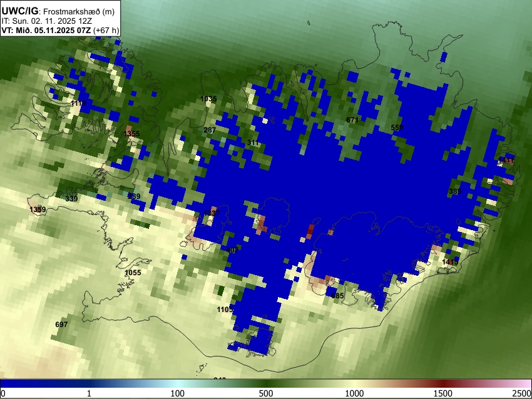
Task: Click the 'VT: Mið. 05.11.2025 07Z' line
Action: (46, 30)
